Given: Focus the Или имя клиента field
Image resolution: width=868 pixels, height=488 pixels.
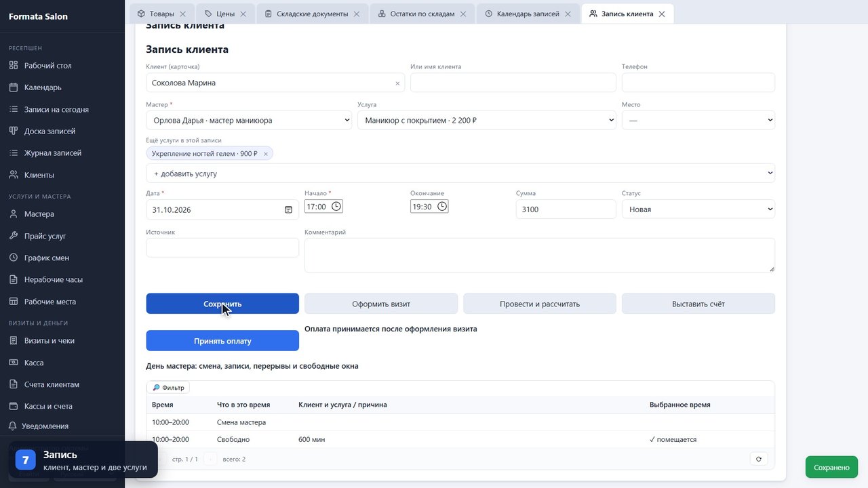Looking at the screenshot, I should pos(513,83).
